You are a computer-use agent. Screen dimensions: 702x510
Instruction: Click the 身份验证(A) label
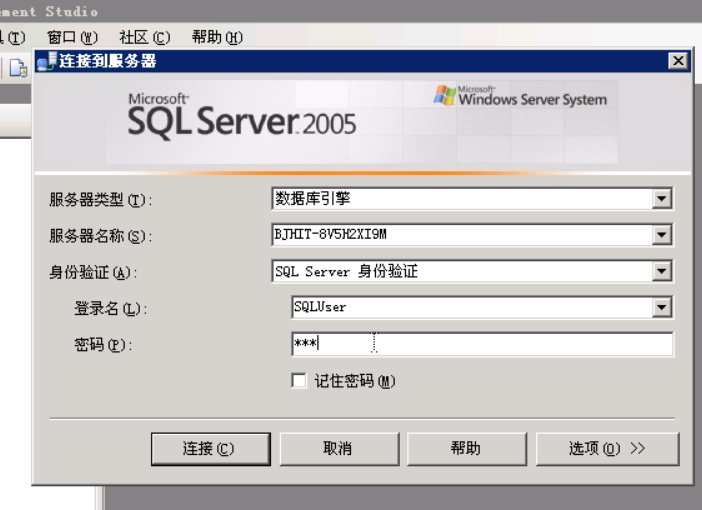point(93,272)
